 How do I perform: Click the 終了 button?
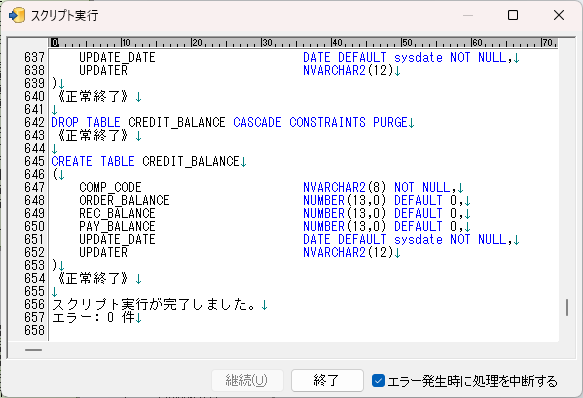click(x=327, y=380)
